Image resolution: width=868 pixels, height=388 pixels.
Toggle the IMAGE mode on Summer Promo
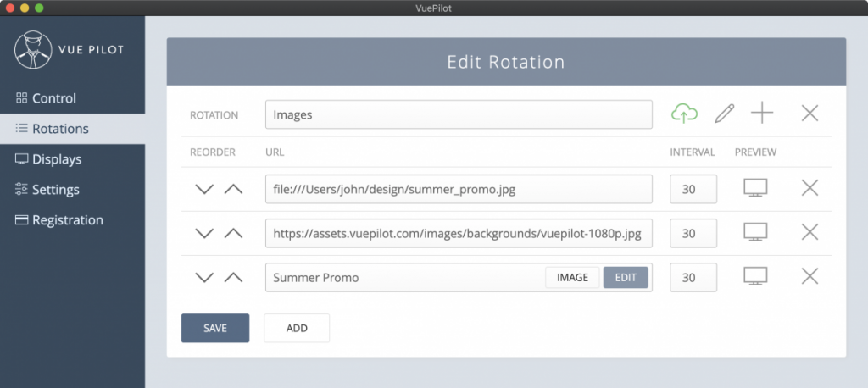[x=572, y=277]
